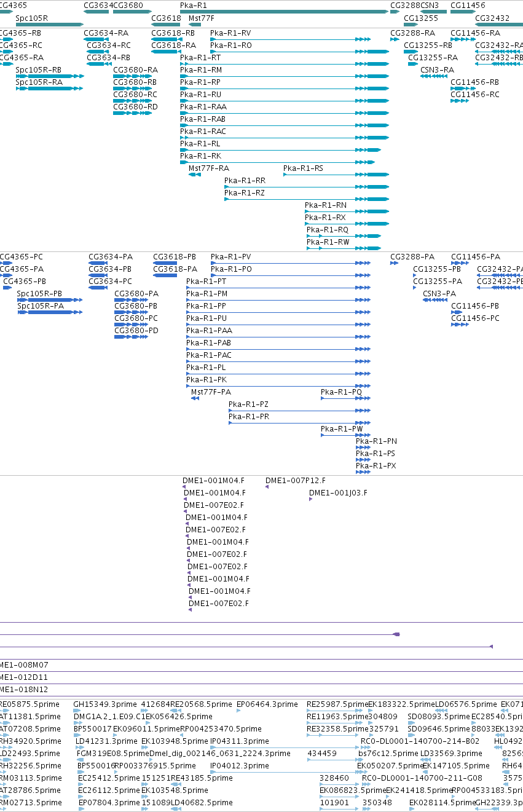This screenshot has height=812, width=523.
Task: Open protein Pka-R1-PZ
Action: 248,404
